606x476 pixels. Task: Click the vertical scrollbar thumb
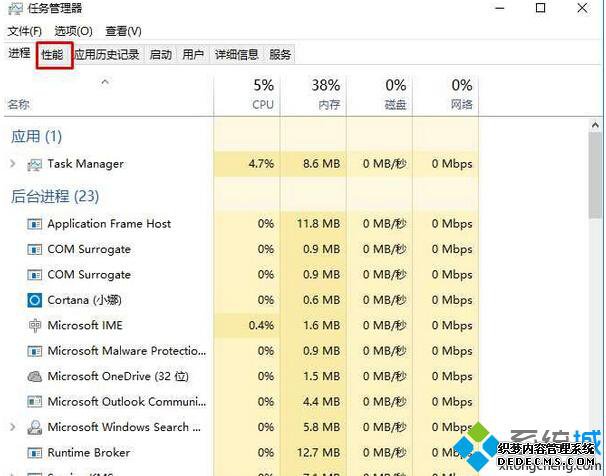point(595,176)
